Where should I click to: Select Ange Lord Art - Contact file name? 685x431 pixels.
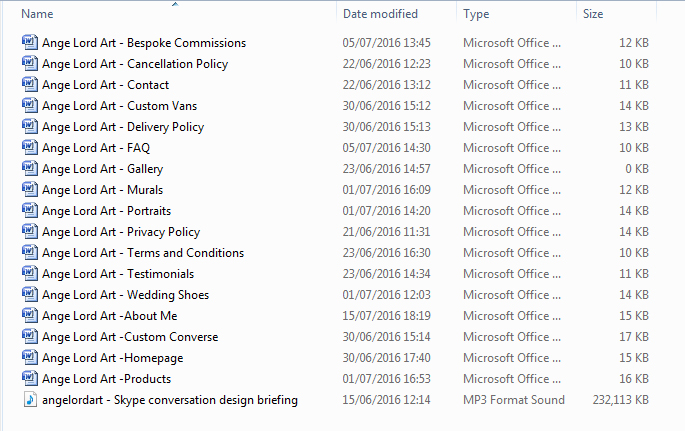click(105, 85)
